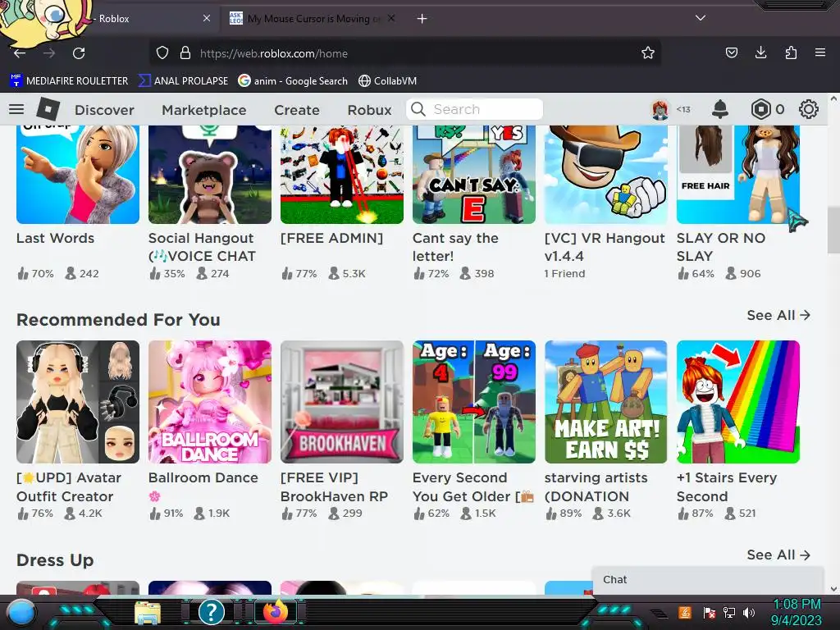Bookmark this page with the star
840x630 pixels.
(x=648, y=53)
